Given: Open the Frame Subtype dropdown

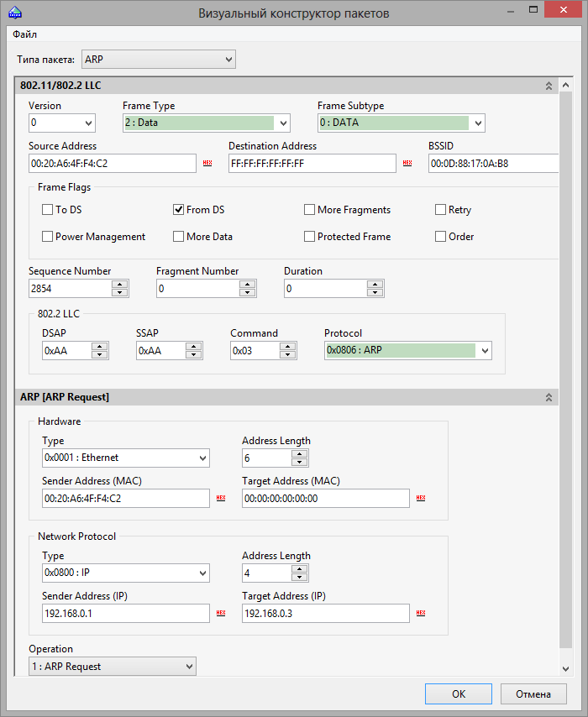Looking at the screenshot, I should [402, 123].
